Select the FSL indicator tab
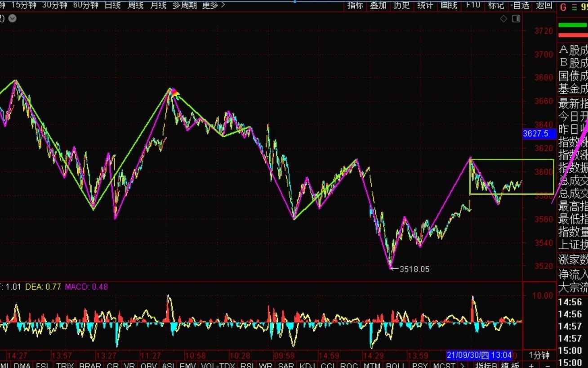The image size is (588, 368). (x=43, y=366)
